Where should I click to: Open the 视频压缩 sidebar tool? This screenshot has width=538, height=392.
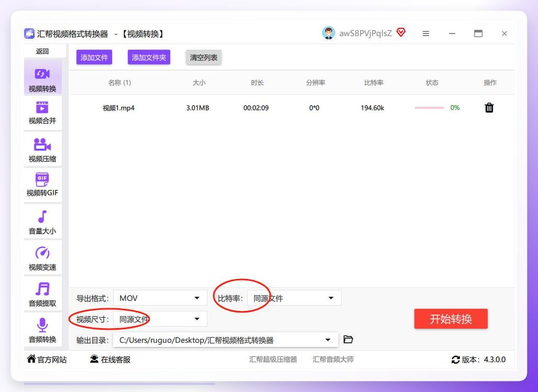tap(42, 149)
